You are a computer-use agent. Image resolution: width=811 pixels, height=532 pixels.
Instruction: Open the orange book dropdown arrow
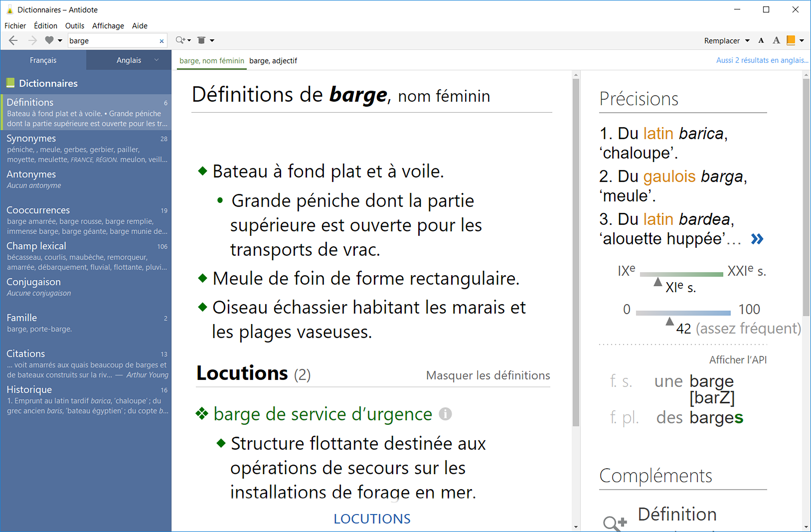pos(802,41)
